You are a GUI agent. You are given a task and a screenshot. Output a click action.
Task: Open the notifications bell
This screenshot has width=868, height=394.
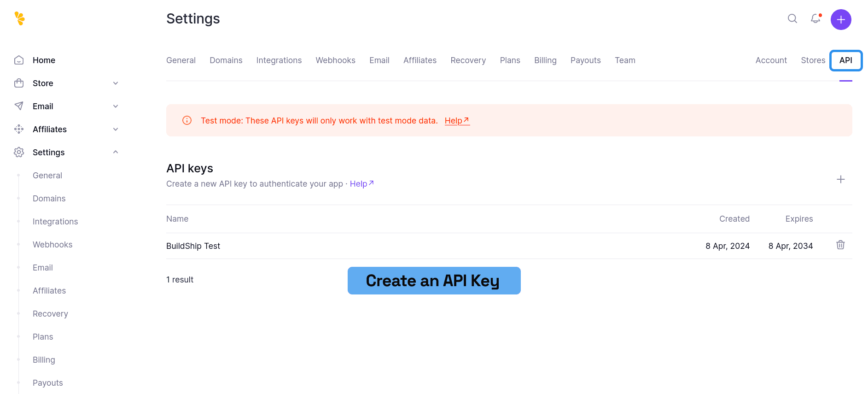pyautogui.click(x=816, y=18)
